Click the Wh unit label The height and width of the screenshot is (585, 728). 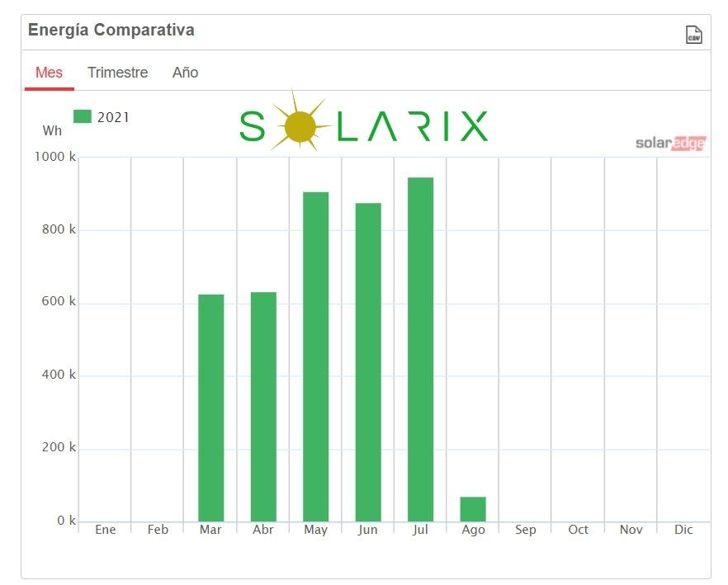coord(52,130)
